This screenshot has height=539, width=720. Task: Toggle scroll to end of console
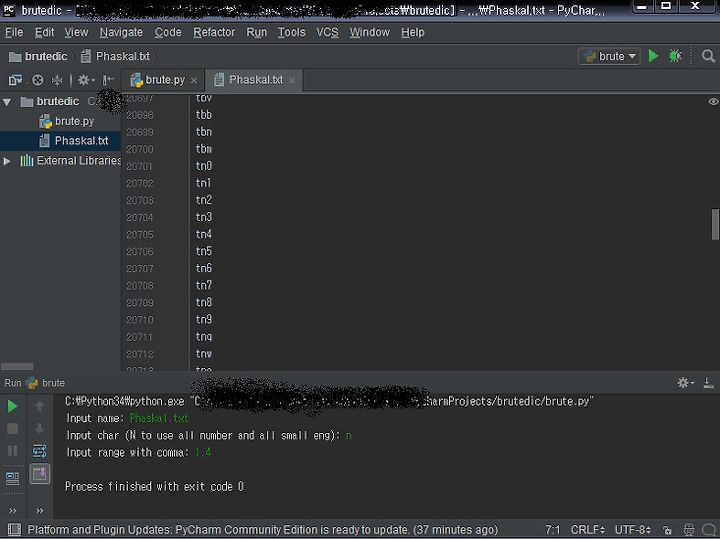tap(39, 473)
